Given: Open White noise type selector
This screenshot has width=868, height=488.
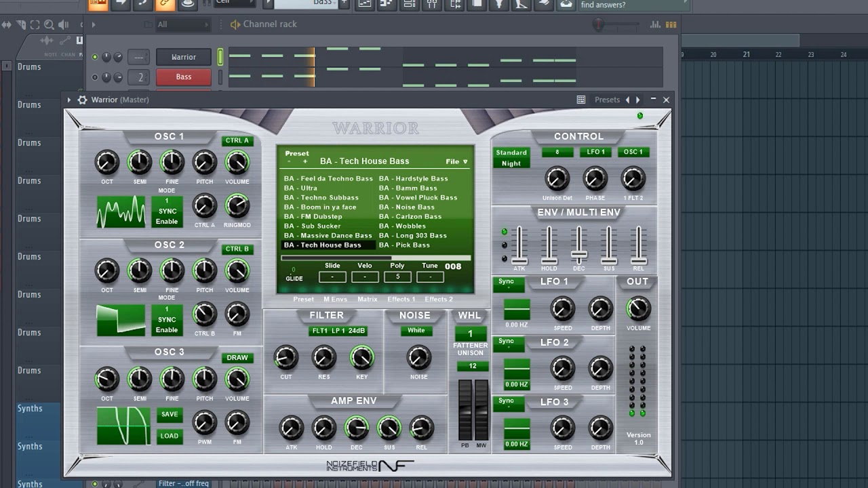Looking at the screenshot, I should pos(416,331).
